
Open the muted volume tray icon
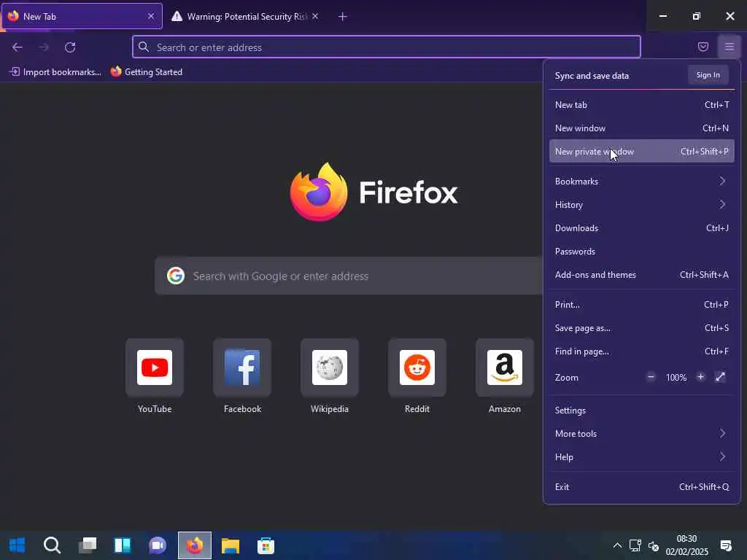coord(654,545)
